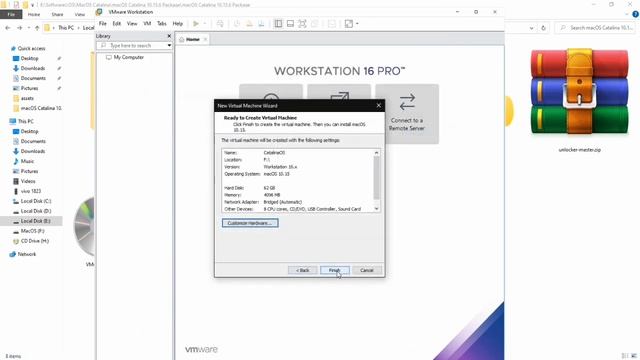The width and height of the screenshot is (640, 360).
Task: Click Cancel in the wizard
Action: (367, 270)
